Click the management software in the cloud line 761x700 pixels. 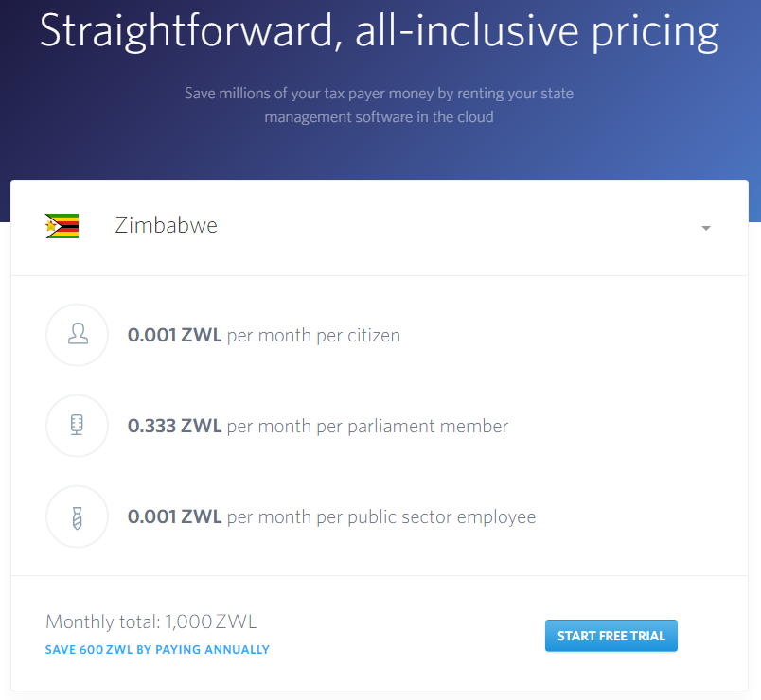coord(379,117)
